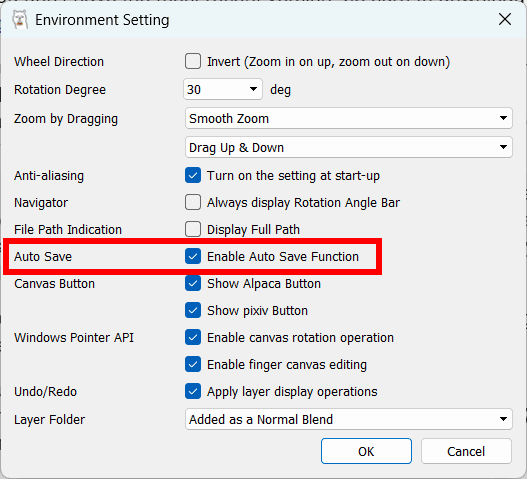This screenshot has height=479, width=527.
Task: Uncheck Show Alpaca Button
Action: coord(193,284)
